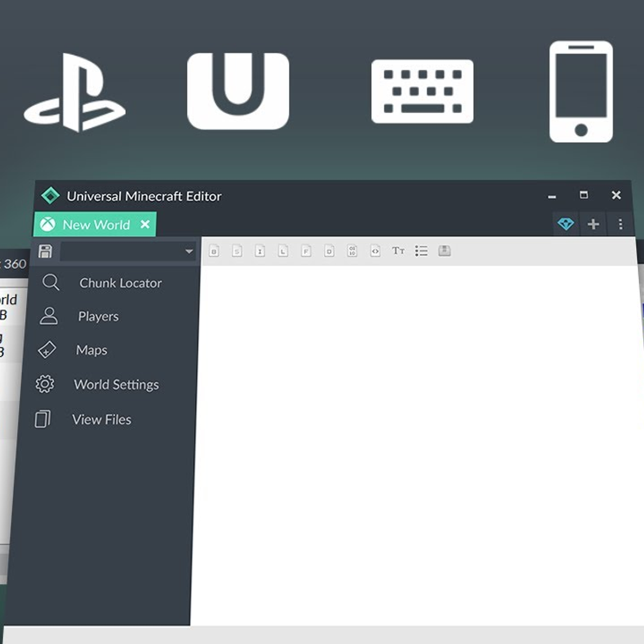Open the World Settings section

tap(116, 385)
